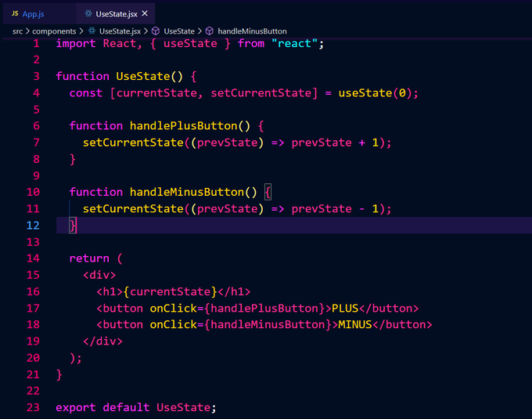Expand chevron after src breadcrumb
Screen dimensions: 532x419
tap(28, 31)
